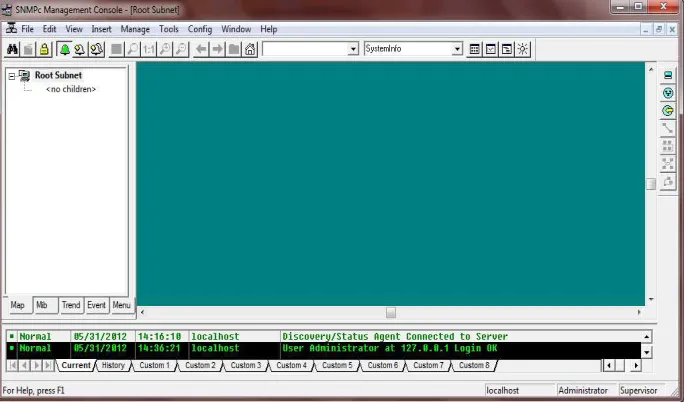Open the empty toolbar combo box dropdown
Viewport: 686px width, 402px height.
coord(353,49)
